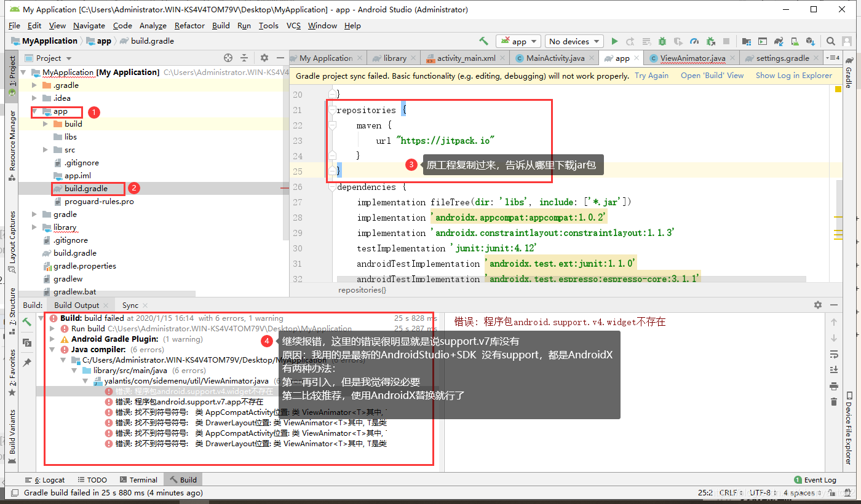861x504 pixels.
Task: Select the android.support.v7.app error row
Action: [189, 402]
